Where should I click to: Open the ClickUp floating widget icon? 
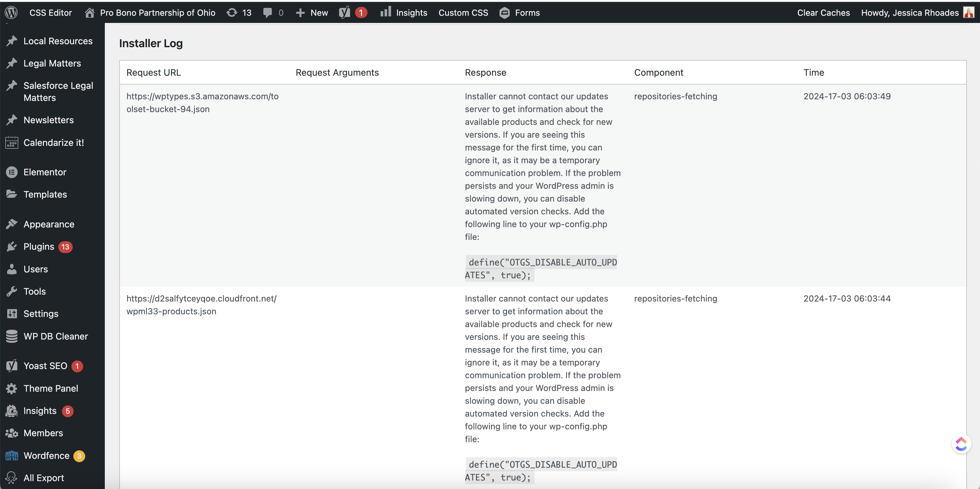click(961, 444)
